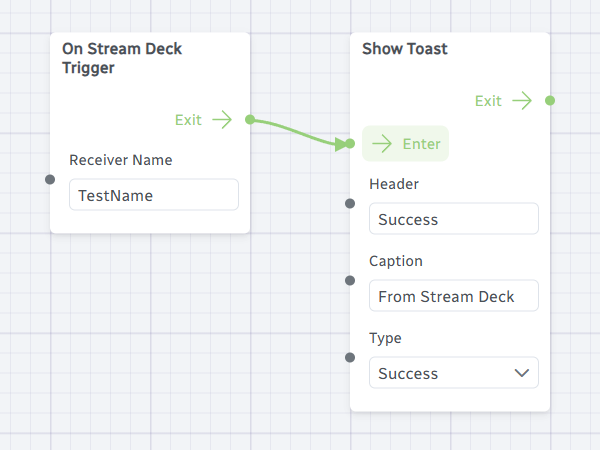Select the On Stream Deck Trigger node title

pos(122,58)
